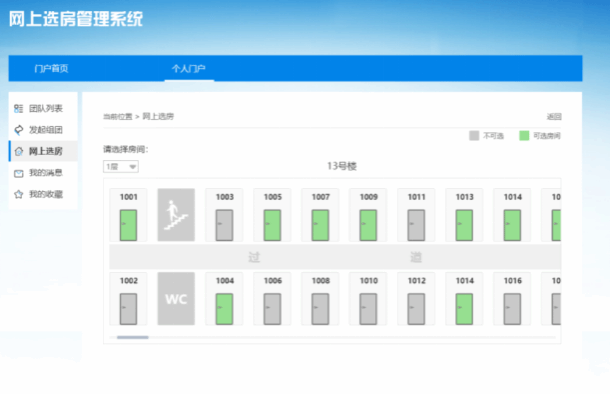Image resolution: width=610 pixels, height=394 pixels.
Task: Select the green door of room 1009
Action: click(x=368, y=225)
